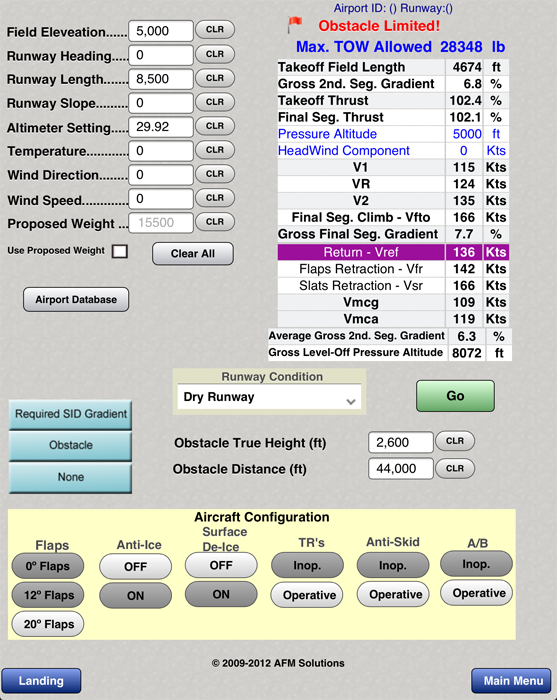557x700 pixels.
Task: Clear the Proposed Weight field
Action: point(215,222)
